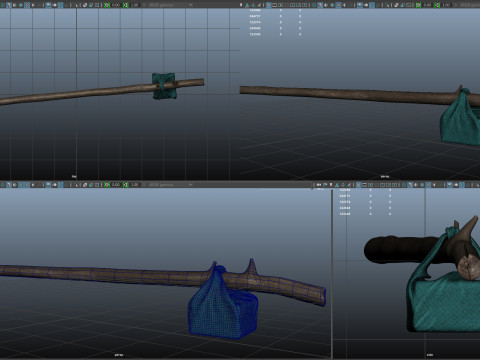Toggle film gate in top-right persp panel
Screen dimensions: 480x360
point(274,5)
